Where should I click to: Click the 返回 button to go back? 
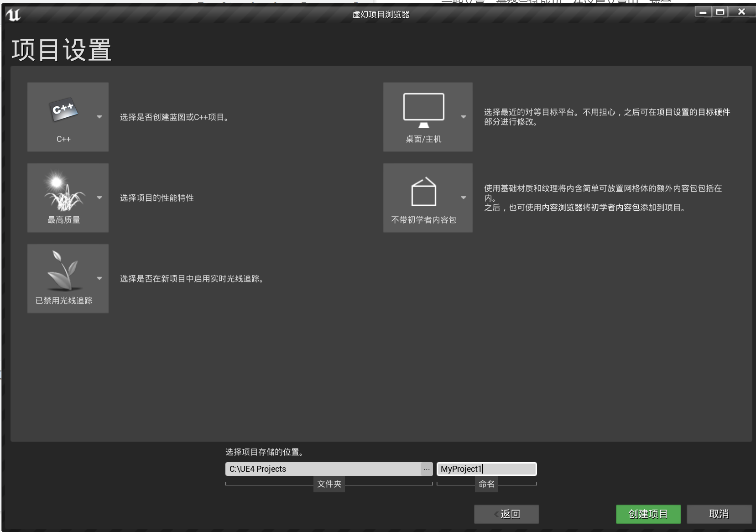(x=506, y=514)
